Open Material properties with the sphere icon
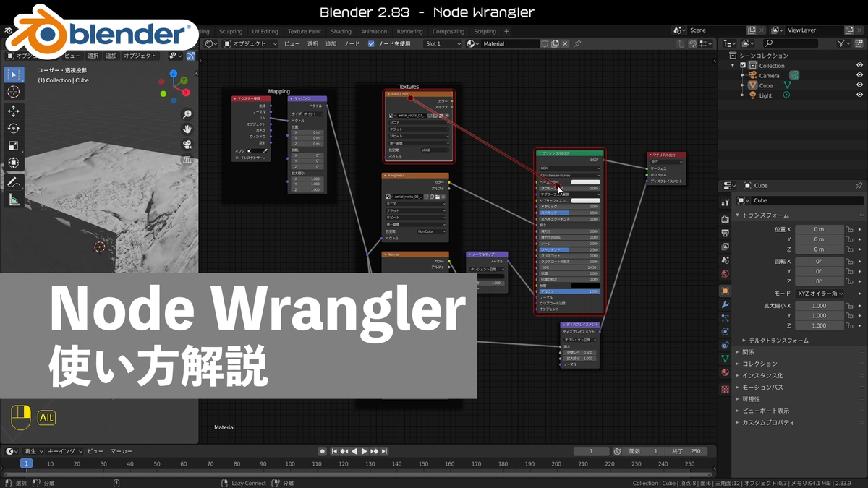The image size is (868, 488). pyautogui.click(x=723, y=371)
